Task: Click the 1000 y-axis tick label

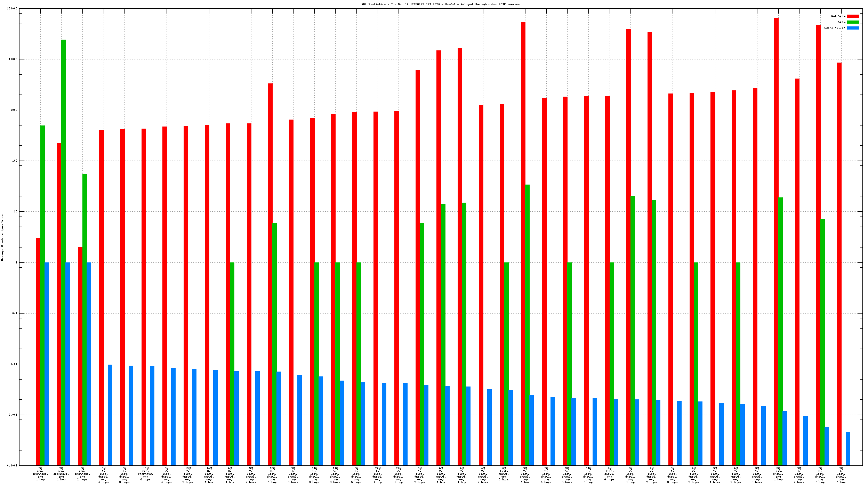Action: tap(14, 110)
